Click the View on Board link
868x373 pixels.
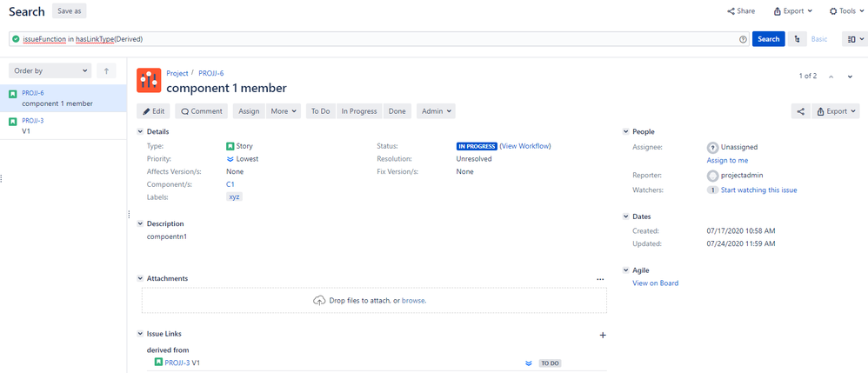pos(656,283)
